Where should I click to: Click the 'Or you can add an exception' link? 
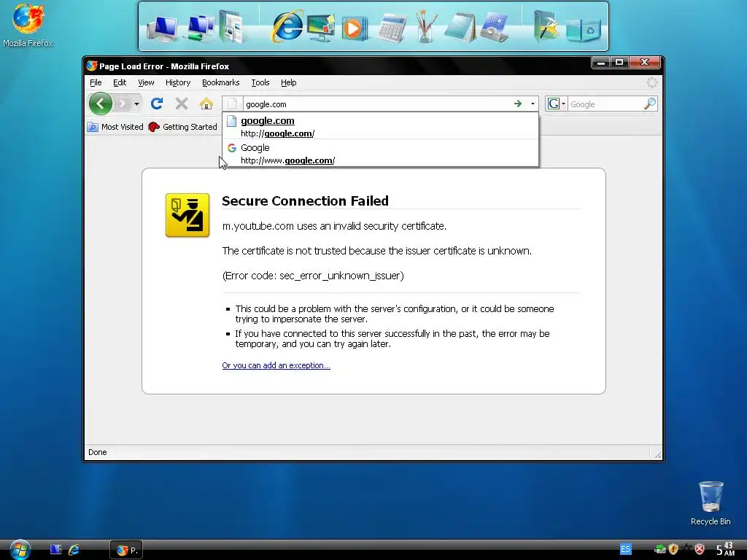[x=276, y=365]
